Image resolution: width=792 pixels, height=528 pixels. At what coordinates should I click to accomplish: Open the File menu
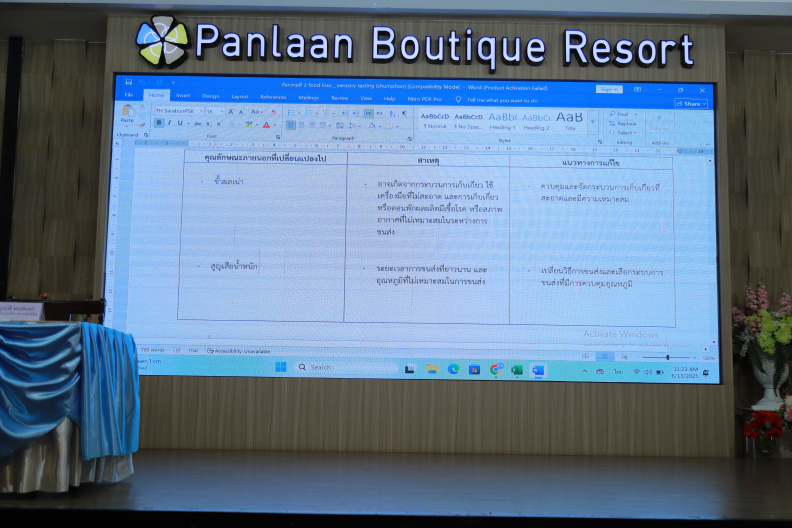click(129, 94)
